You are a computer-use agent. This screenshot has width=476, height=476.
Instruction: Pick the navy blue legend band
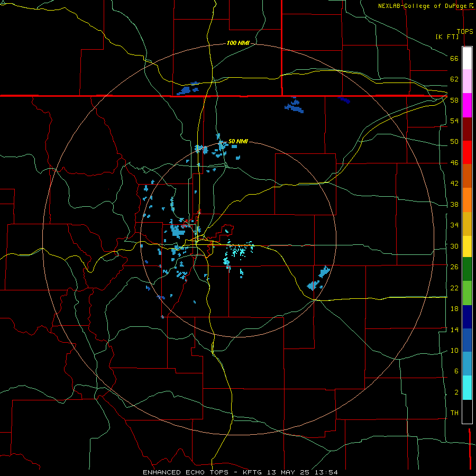467,317
